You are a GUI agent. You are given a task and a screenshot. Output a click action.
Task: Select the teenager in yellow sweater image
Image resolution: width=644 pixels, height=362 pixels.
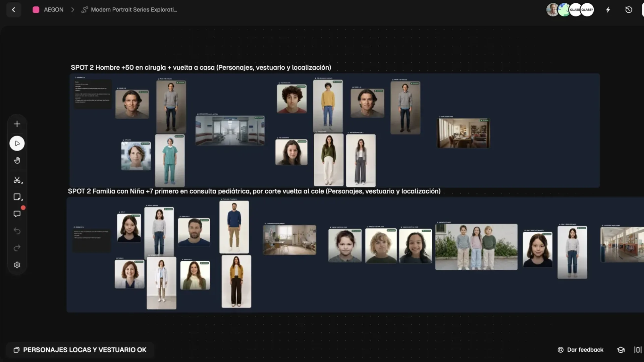click(328, 106)
